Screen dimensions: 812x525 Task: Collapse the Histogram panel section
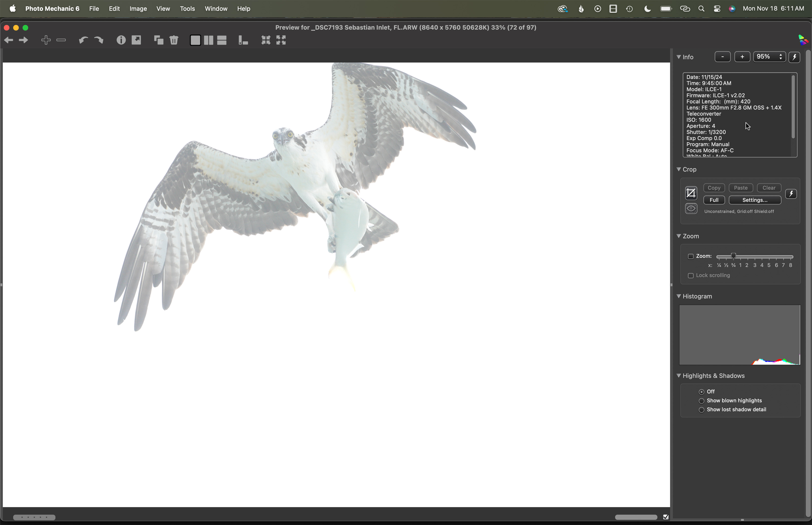[x=679, y=296]
